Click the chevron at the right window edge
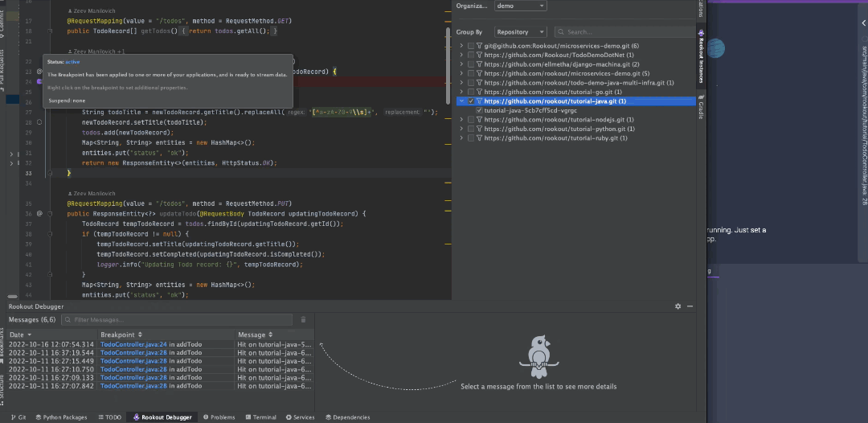This screenshot has width=868, height=423. click(863, 23)
